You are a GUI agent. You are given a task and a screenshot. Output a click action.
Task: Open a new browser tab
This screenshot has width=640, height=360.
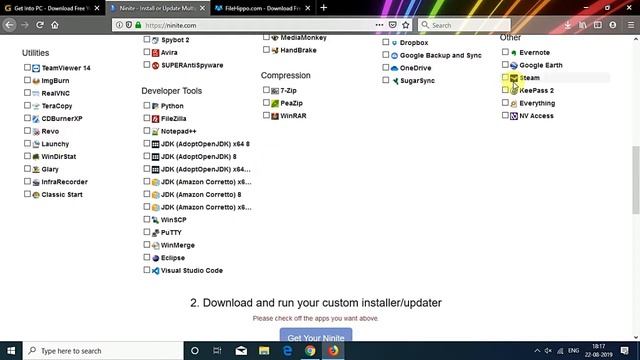pyautogui.click(x=324, y=8)
